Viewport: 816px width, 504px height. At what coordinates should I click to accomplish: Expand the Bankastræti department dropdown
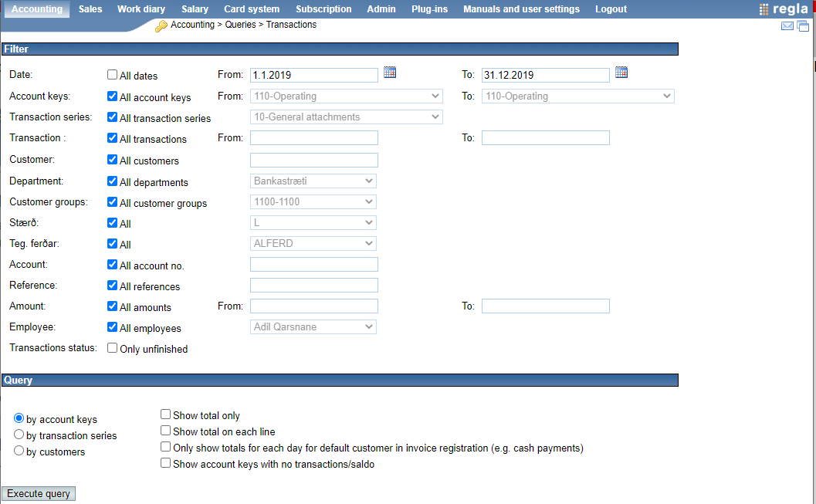tap(313, 181)
